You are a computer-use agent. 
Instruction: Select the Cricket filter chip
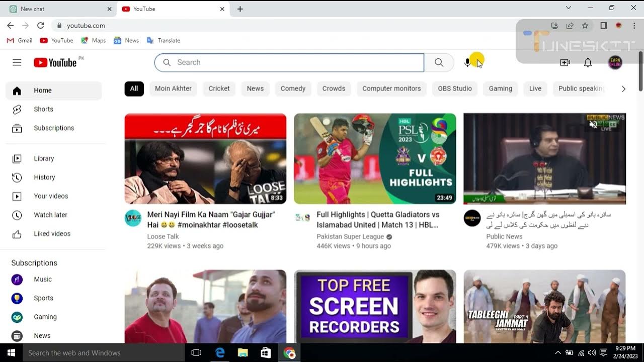click(219, 88)
